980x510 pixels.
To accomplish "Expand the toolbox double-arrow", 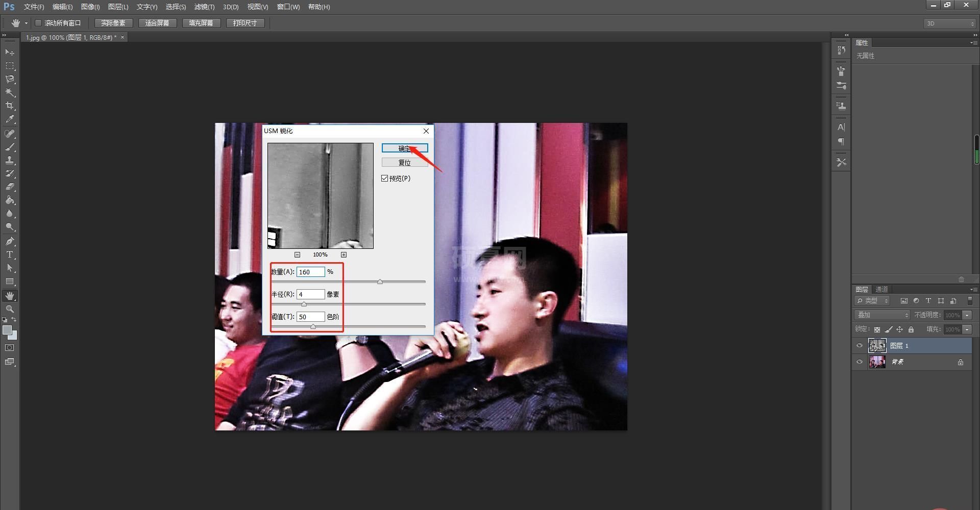I will [5, 35].
